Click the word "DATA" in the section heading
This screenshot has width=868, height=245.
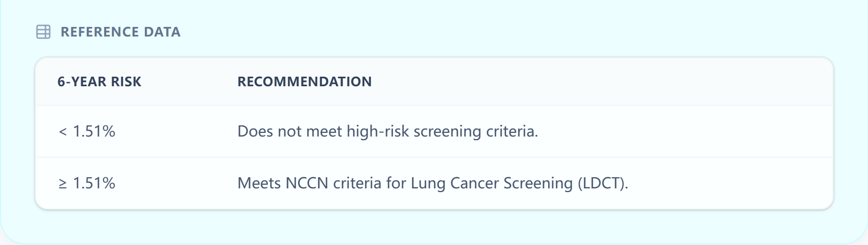[x=162, y=32]
